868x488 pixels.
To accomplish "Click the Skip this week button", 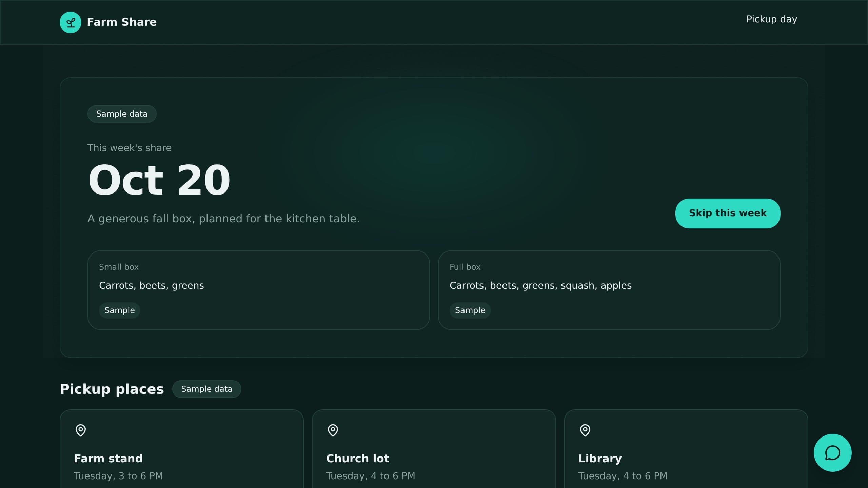I will tap(728, 213).
